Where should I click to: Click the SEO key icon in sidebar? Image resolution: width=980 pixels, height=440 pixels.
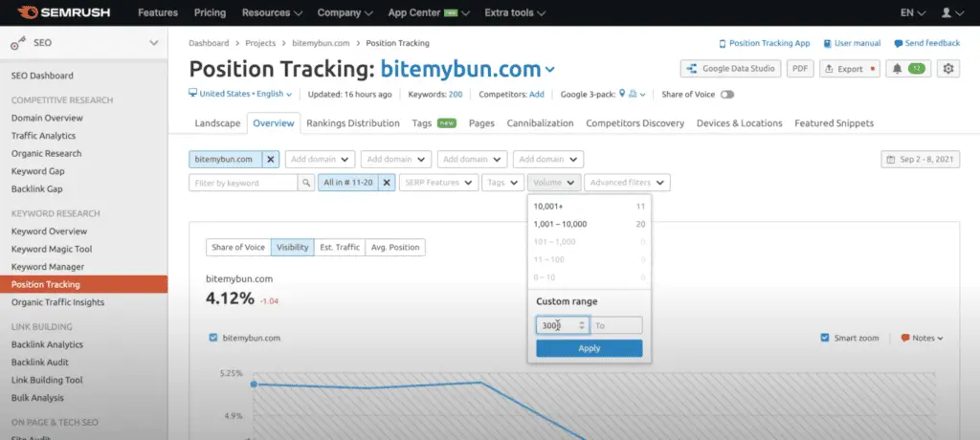tap(18, 42)
